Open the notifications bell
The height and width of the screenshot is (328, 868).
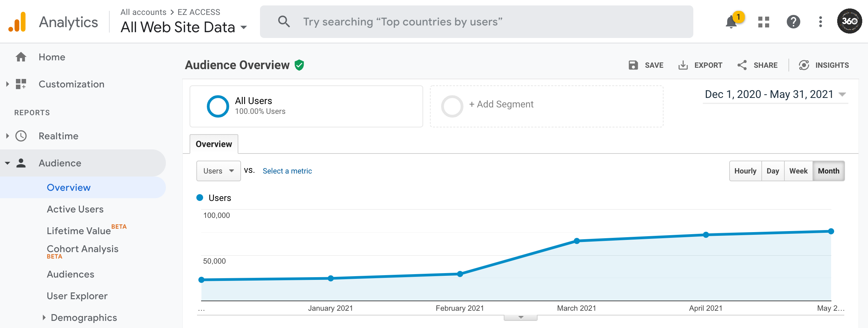tap(731, 22)
